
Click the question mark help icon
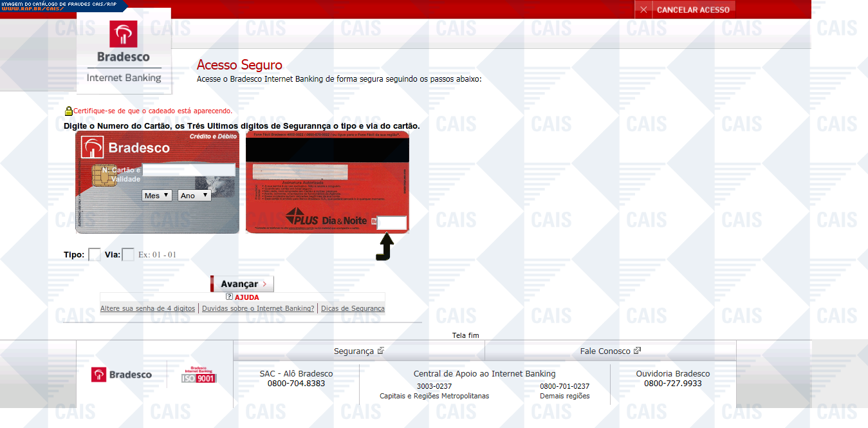pos(229,297)
